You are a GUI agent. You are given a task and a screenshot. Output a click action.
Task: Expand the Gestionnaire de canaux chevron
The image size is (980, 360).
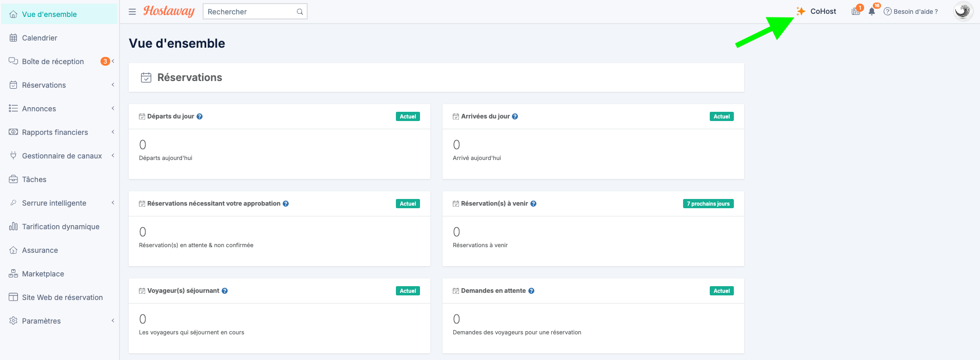113,155
